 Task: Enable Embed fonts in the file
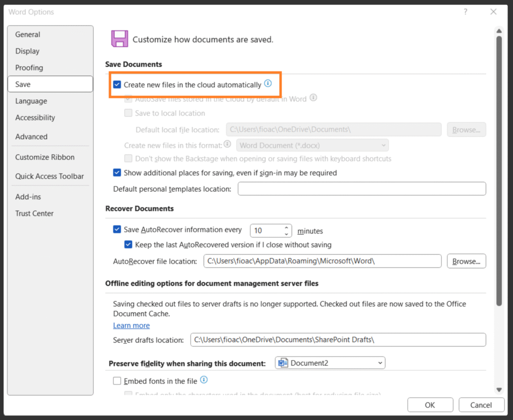(x=117, y=381)
